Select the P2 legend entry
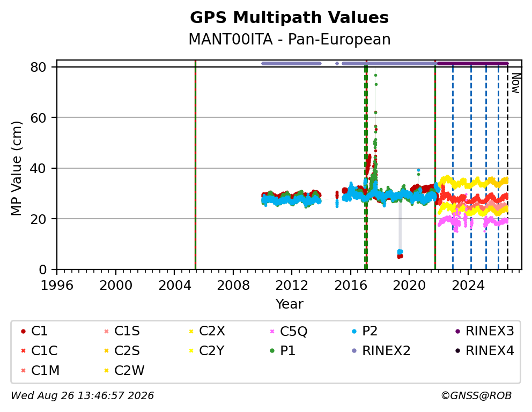The height and width of the screenshot is (412, 532). coord(365,331)
